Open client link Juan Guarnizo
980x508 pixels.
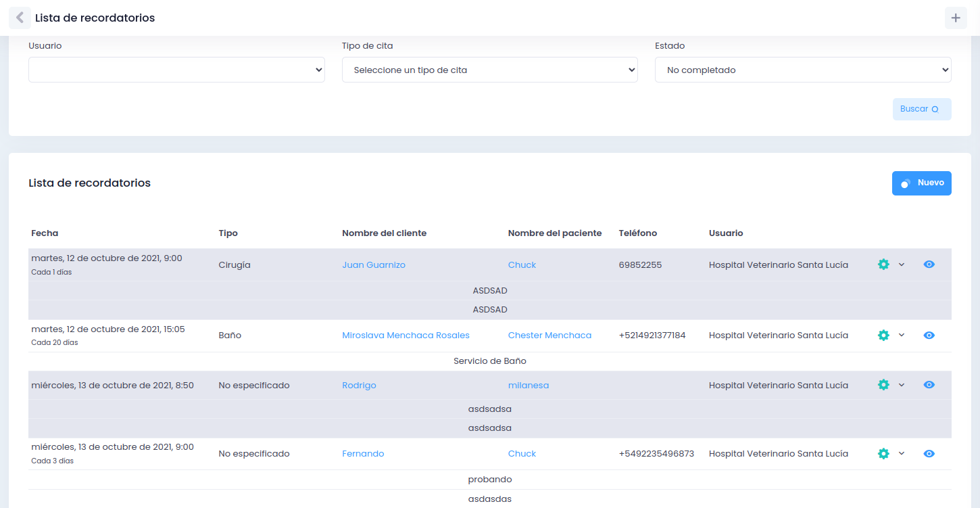point(374,265)
